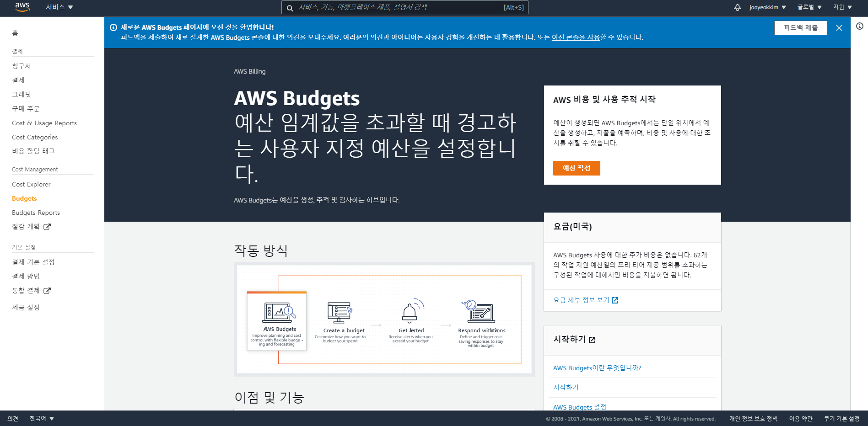This screenshot has height=426, width=868.
Task: Open Budgets Reports in sidebar
Action: 36,213
